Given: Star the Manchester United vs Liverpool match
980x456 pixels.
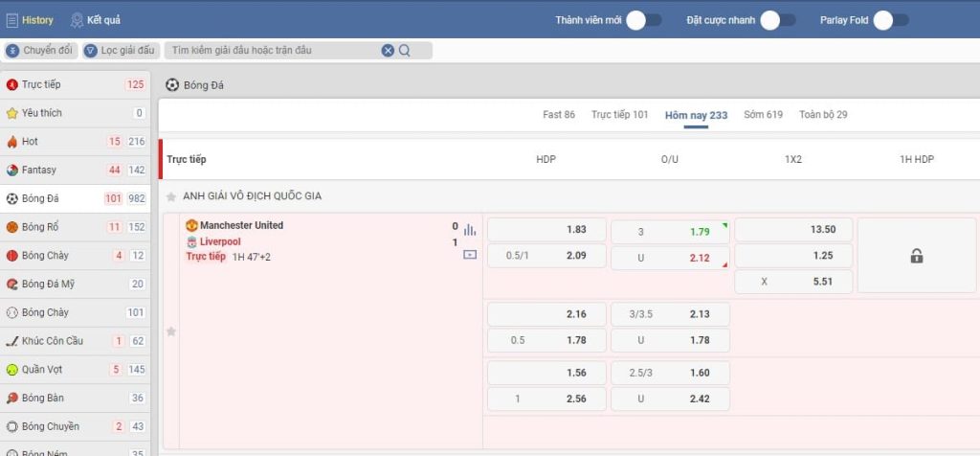Looking at the screenshot, I should [171, 331].
